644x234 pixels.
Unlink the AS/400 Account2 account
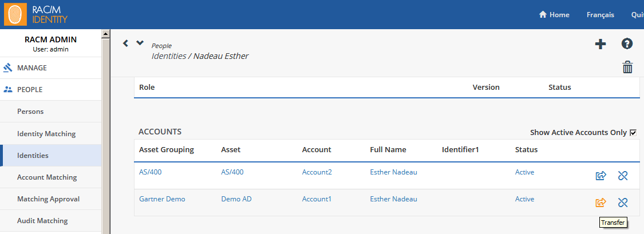point(623,176)
